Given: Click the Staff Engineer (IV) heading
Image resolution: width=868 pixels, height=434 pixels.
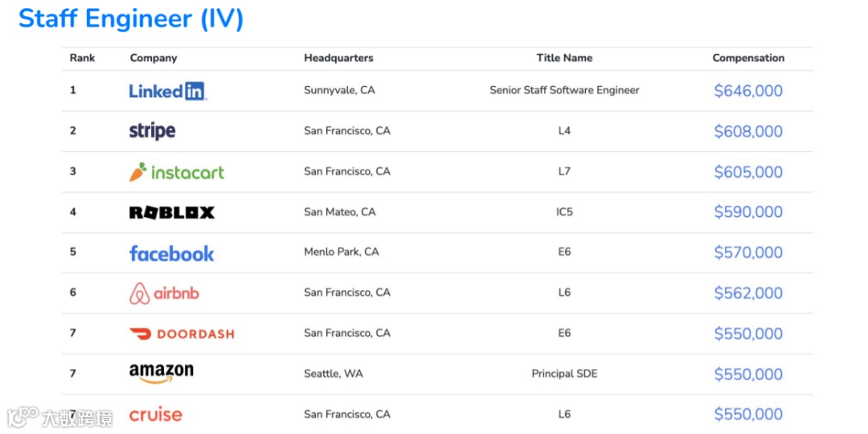Looking at the screenshot, I should tap(131, 18).
